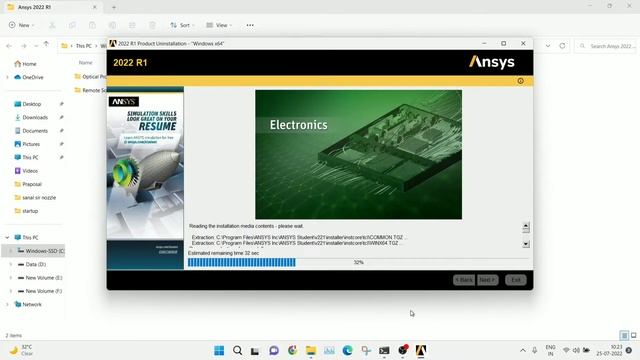Switch Explorer to large thumbnails view layout
This screenshot has width=640, height=360.
[x=633, y=336]
